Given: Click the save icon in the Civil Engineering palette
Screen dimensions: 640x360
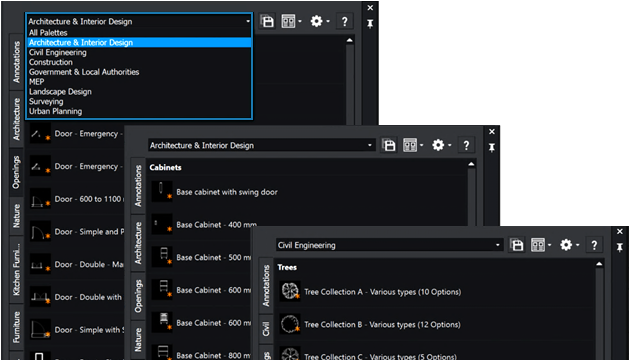Looking at the screenshot, I should pyautogui.click(x=517, y=245).
